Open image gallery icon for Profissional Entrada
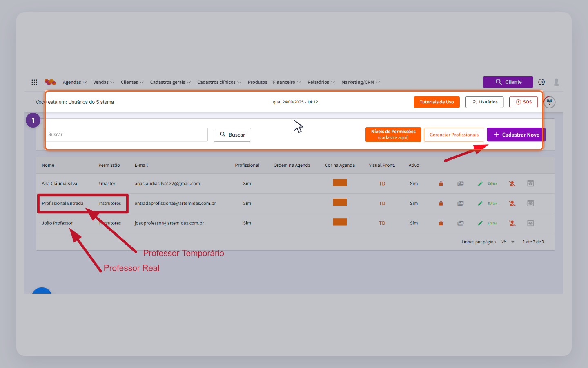 [461, 203]
